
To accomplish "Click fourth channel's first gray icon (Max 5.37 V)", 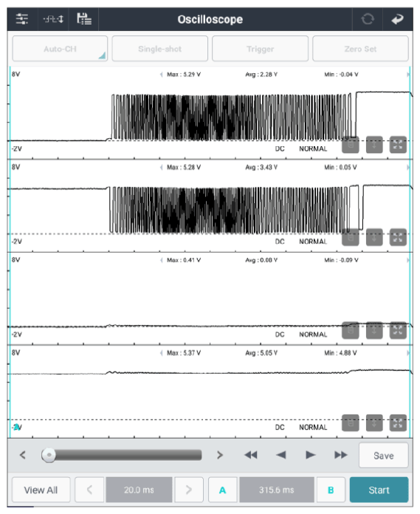I will click(350, 423).
